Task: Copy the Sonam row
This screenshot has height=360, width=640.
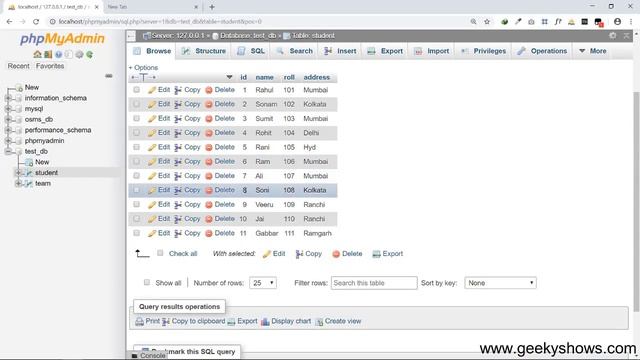Action: pyautogui.click(x=187, y=104)
